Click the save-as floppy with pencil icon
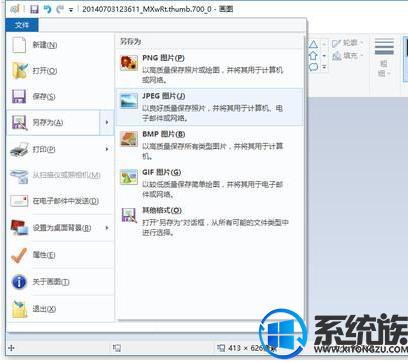408x362 pixels. pos(19,122)
